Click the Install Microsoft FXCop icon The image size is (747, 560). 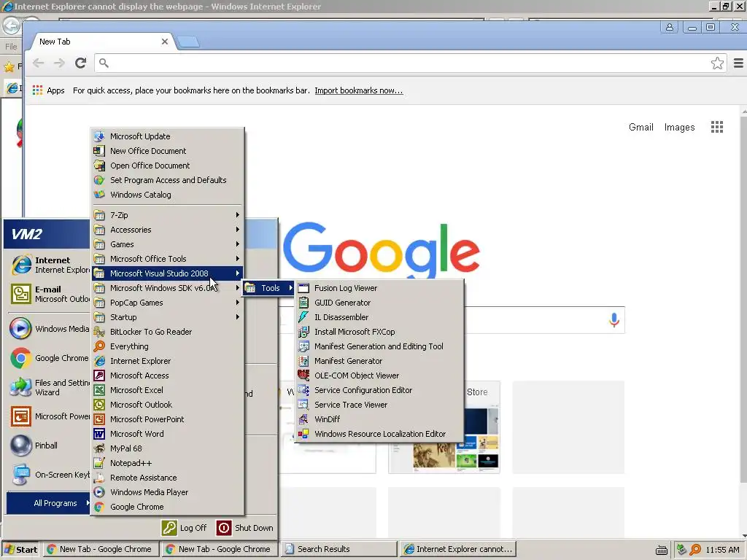pyautogui.click(x=303, y=332)
